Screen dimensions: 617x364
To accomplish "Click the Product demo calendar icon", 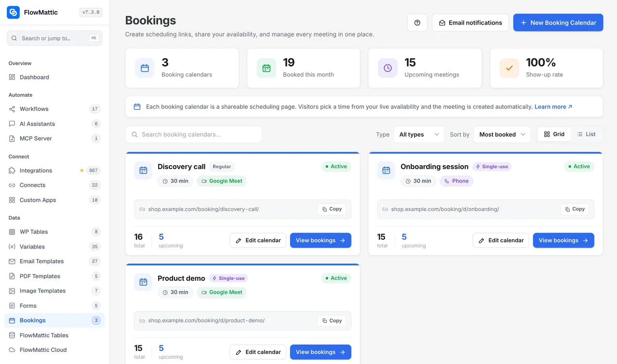I will pyautogui.click(x=143, y=282).
